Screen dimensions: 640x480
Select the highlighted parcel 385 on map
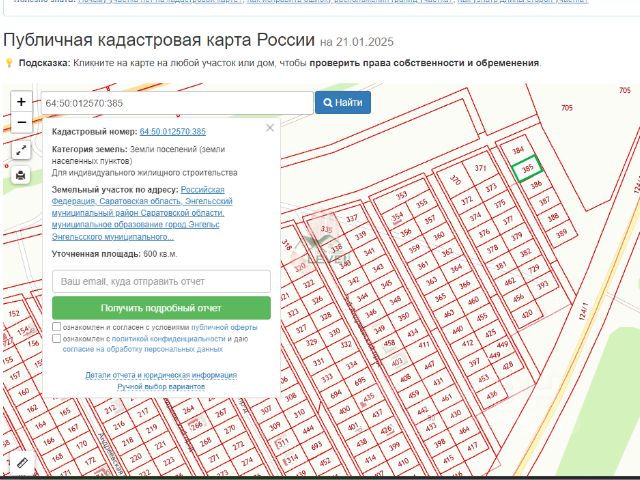pyautogui.click(x=527, y=168)
